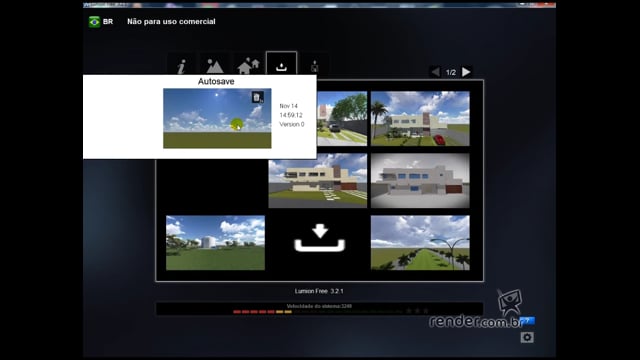Delete the Autosave scene with trash icon

click(257, 98)
